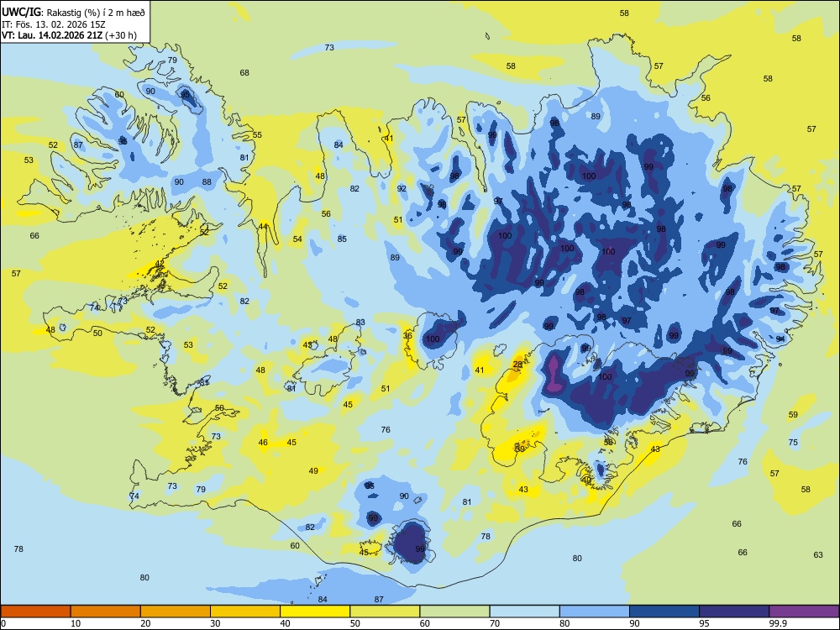Click the "99.9" legend scale label

(x=778, y=623)
